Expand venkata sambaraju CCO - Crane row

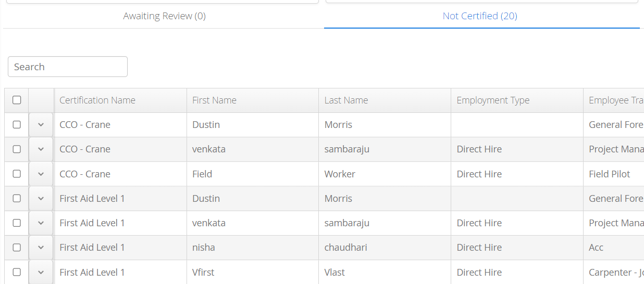tap(41, 149)
